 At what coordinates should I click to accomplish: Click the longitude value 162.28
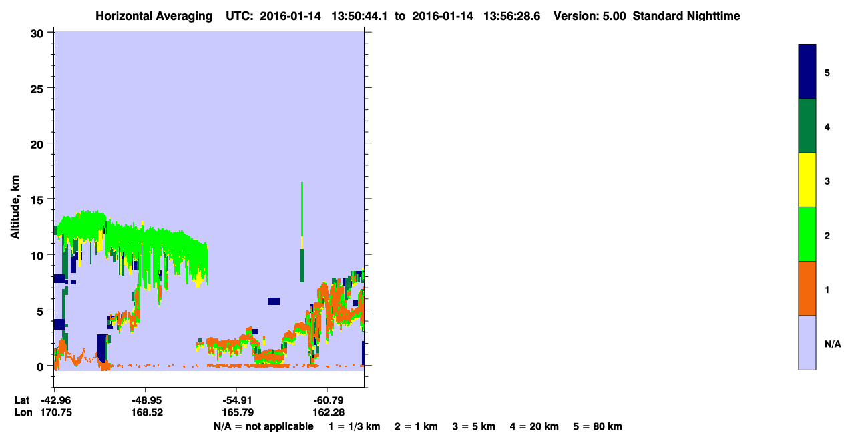click(x=327, y=412)
